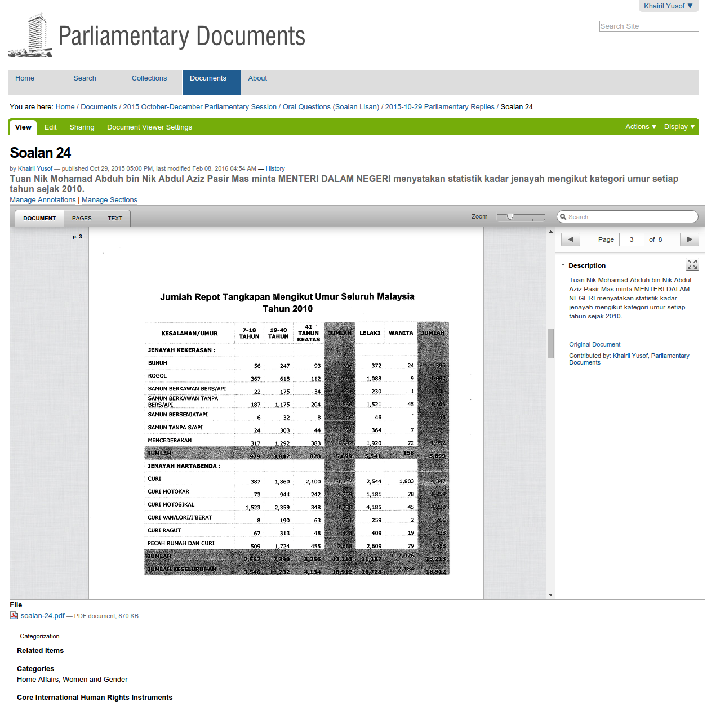Click the Parliament building logo
Image resolution: width=707 pixels, height=728 pixels.
(30, 36)
